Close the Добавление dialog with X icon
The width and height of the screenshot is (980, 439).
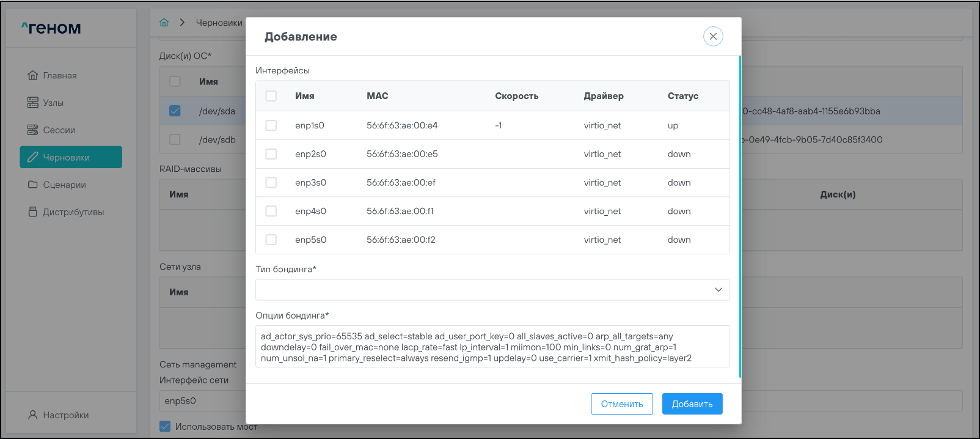pos(713,37)
